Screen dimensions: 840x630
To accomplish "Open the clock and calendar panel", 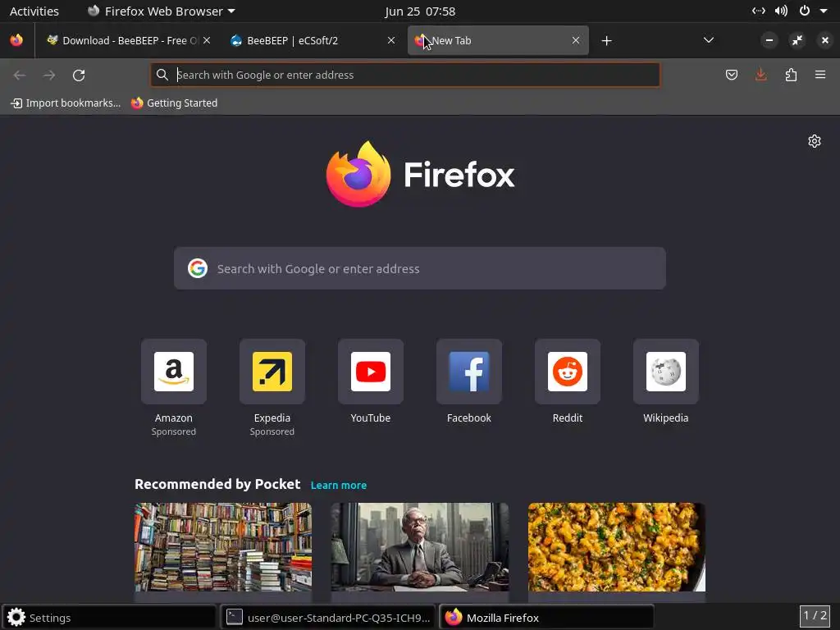I will pos(420,11).
